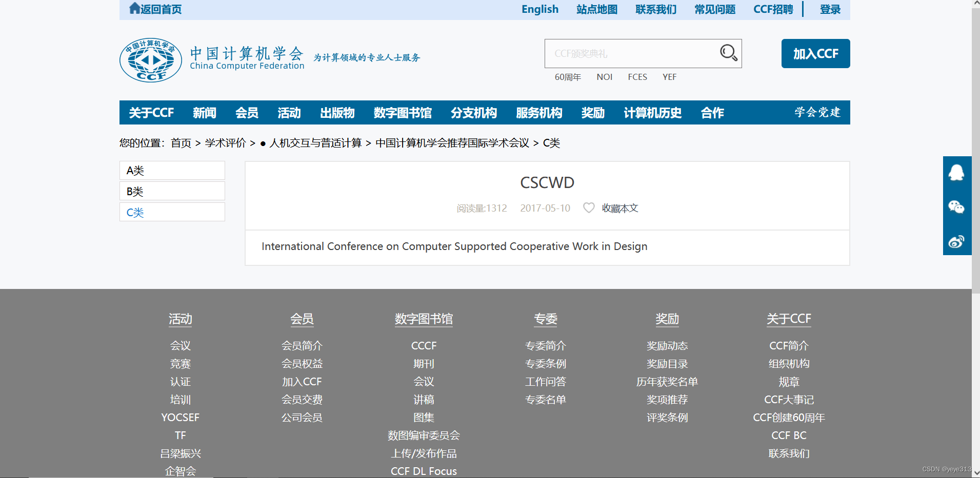Image resolution: width=980 pixels, height=478 pixels.
Task: Click the 学术评价 breadcrumb link
Action: tap(225, 143)
